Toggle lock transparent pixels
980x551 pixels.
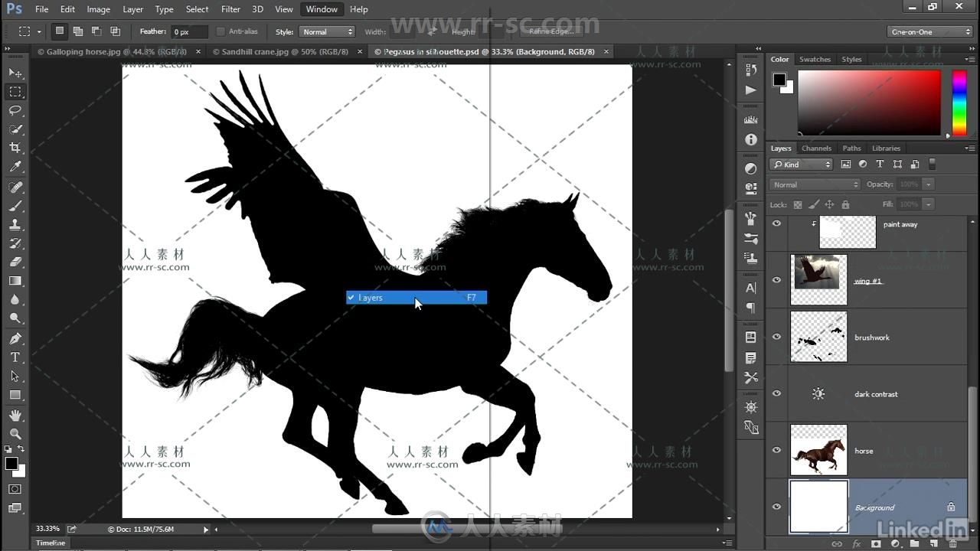[798, 204]
